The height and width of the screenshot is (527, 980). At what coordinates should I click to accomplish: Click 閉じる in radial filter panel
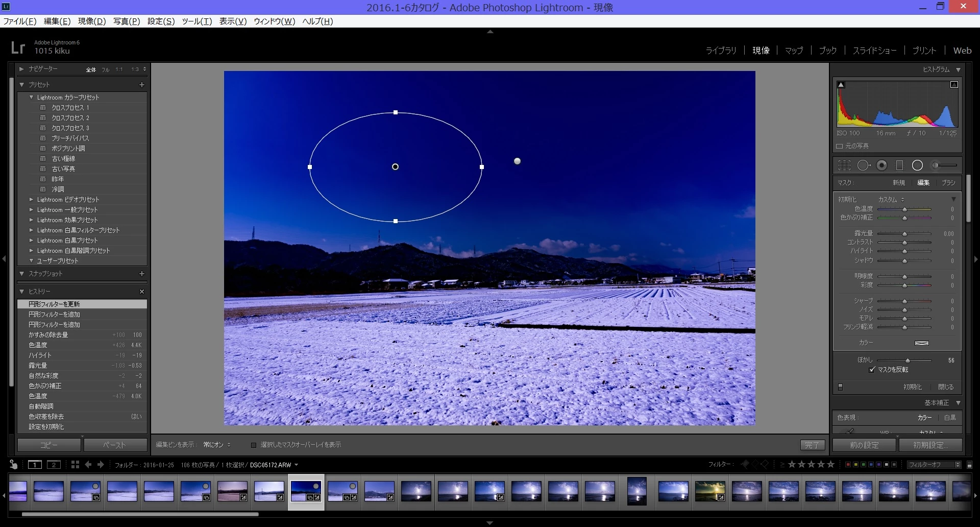[945, 387]
